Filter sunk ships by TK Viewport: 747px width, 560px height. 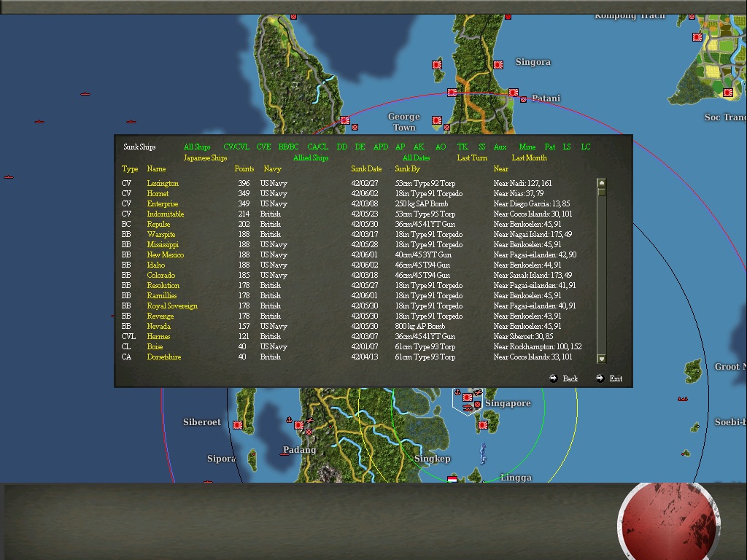(x=462, y=147)
